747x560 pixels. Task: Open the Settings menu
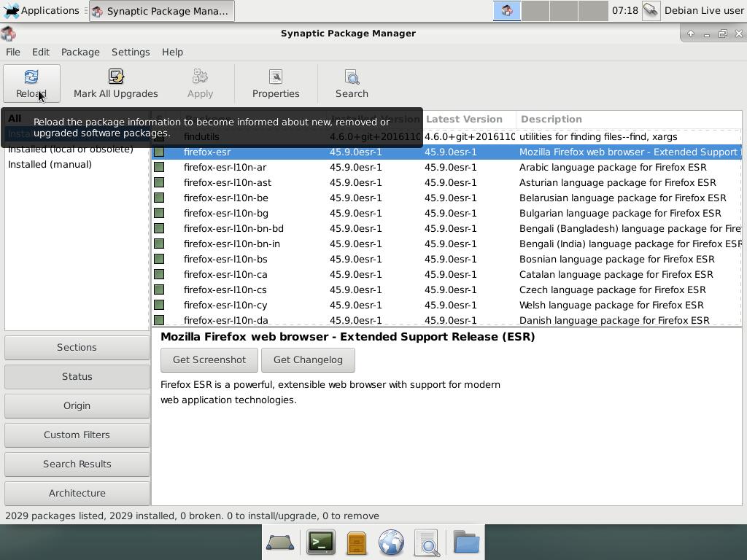(x=131, y=52)
